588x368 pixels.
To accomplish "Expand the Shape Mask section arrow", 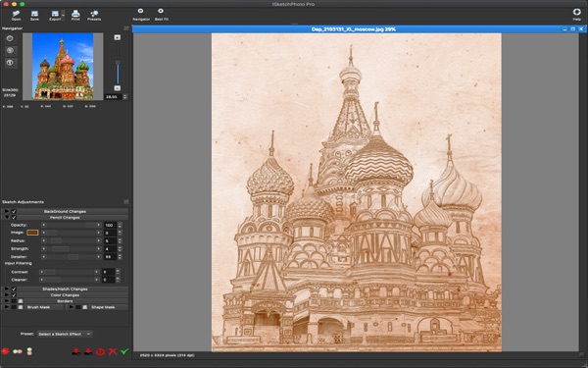I will point(71,307).
